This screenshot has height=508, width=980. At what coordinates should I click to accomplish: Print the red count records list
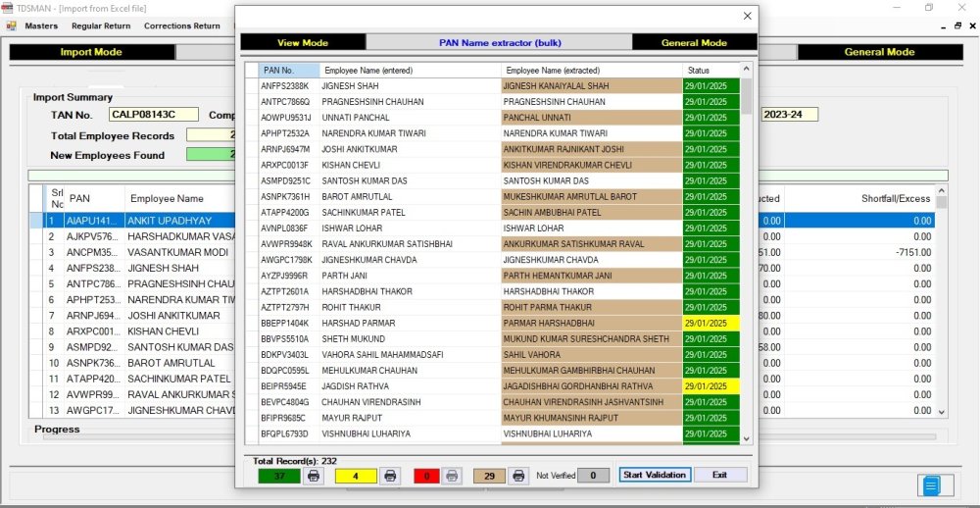(x=453, y=476)
